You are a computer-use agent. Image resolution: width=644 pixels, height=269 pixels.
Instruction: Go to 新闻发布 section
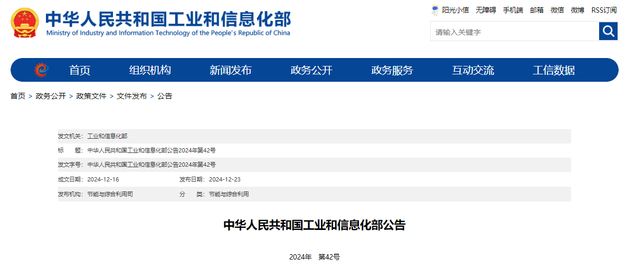[231, 70]
